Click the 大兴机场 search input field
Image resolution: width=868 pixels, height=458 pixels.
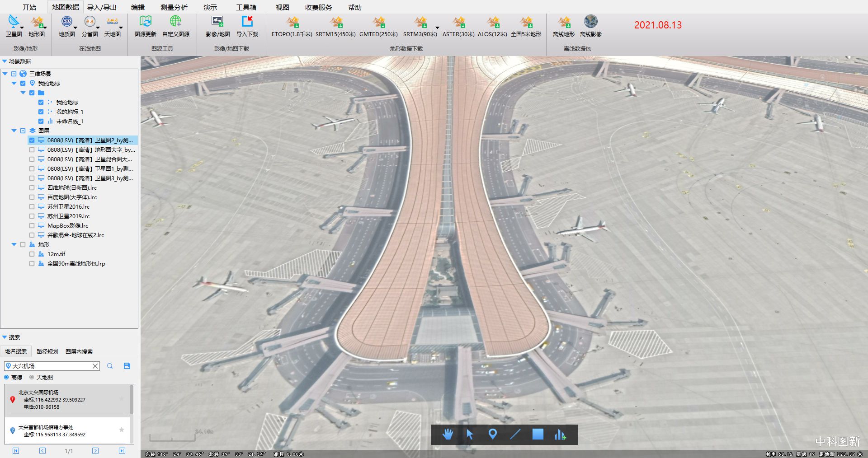click(x=52, y=366)
